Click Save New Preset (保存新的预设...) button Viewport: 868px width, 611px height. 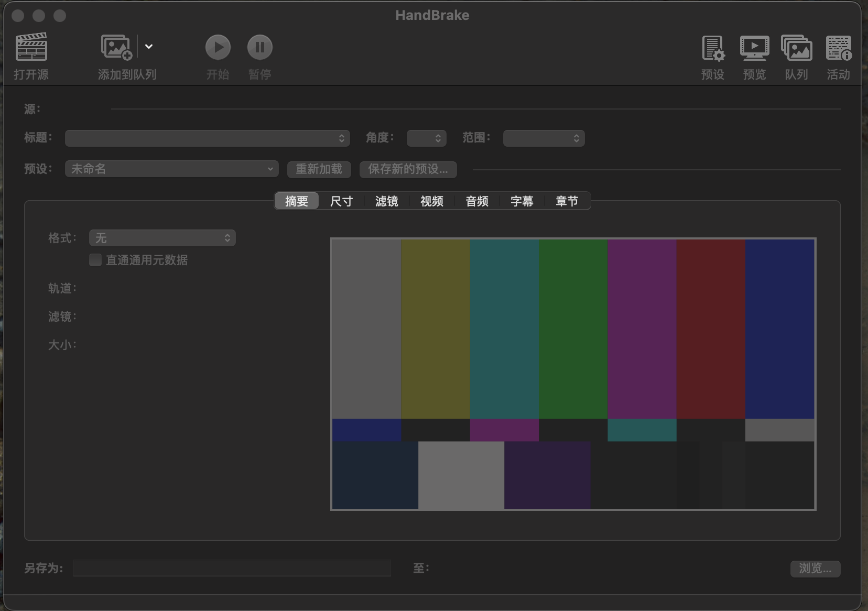click(408, 169)
